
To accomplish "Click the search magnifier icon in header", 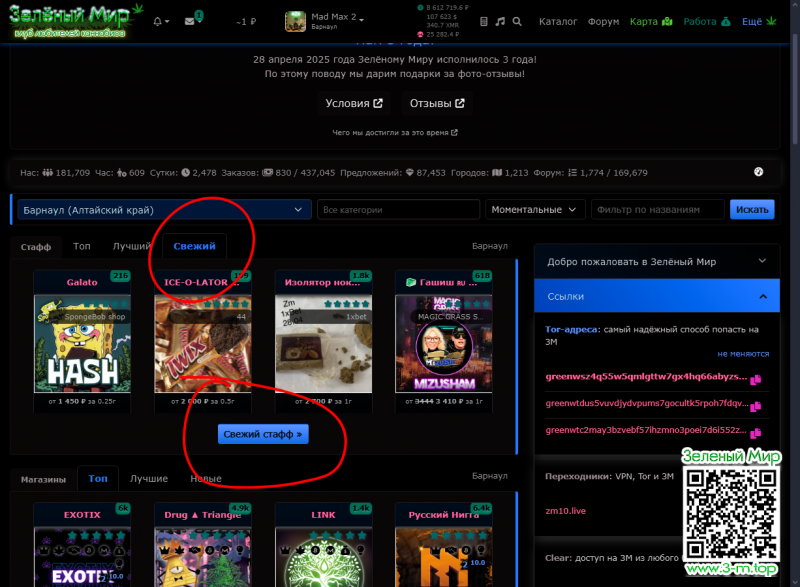I will 517,21.
